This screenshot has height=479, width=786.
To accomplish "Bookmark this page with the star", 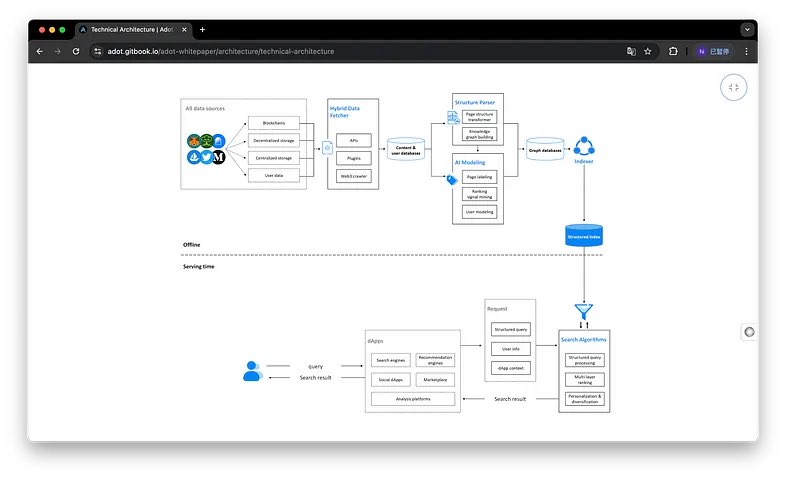I will [x=648, y=51].
